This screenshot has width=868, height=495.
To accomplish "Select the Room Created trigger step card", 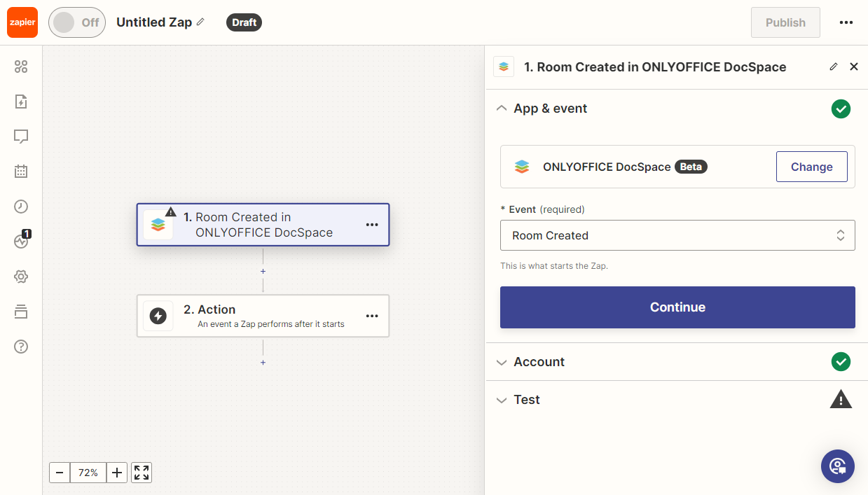I will 263,225.
